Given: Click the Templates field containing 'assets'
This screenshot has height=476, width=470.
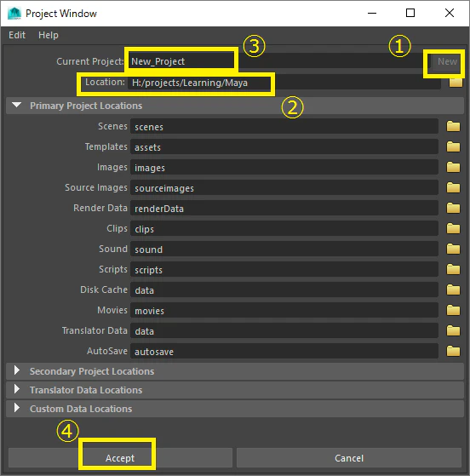Looking at the screenshot, I should (x=284, y=146).
